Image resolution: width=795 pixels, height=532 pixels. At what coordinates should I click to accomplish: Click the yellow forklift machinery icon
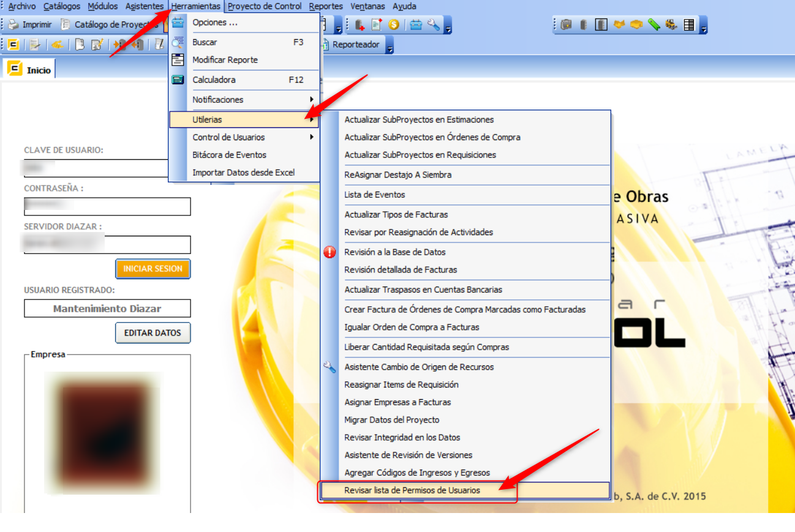click(x=671, y=25)
